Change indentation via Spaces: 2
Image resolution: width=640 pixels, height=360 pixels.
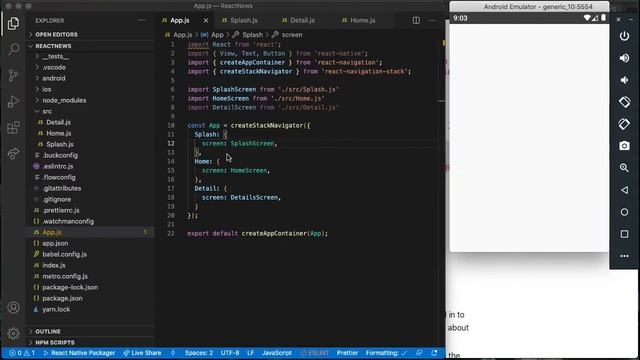coord(199,353)
